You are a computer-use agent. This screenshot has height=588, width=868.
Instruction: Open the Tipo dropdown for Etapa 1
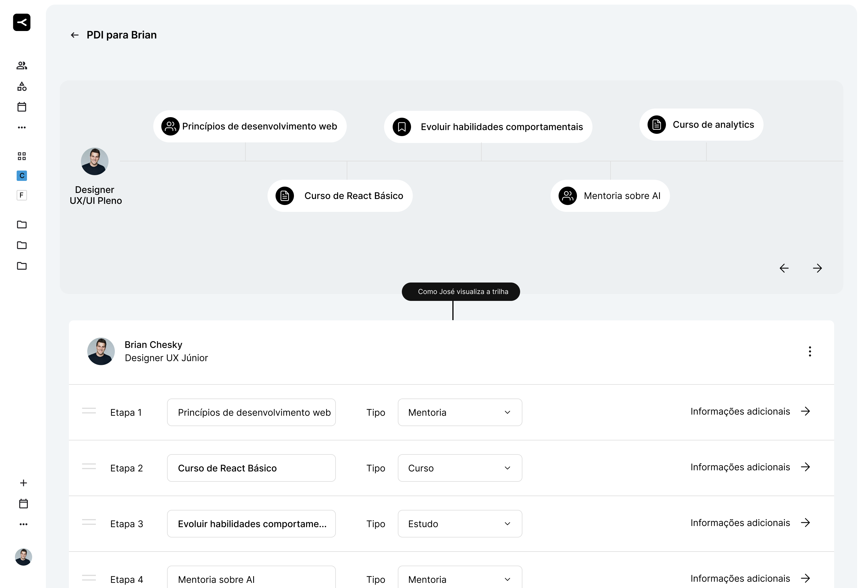[459, 412]
